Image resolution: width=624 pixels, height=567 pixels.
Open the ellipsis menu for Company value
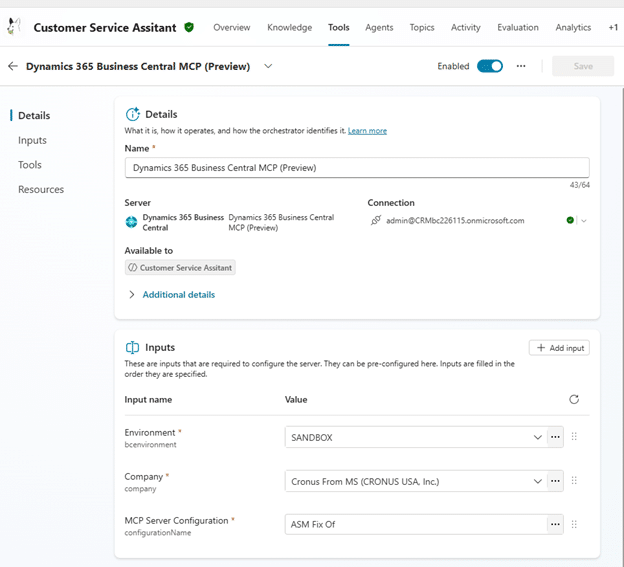click(555, 481)
